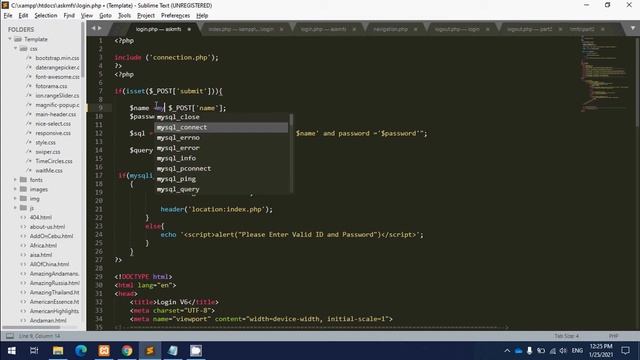The image size is (640, 360).
Task: Select mysql_pconnect from autocomplete list
Action: click(222, 169)
